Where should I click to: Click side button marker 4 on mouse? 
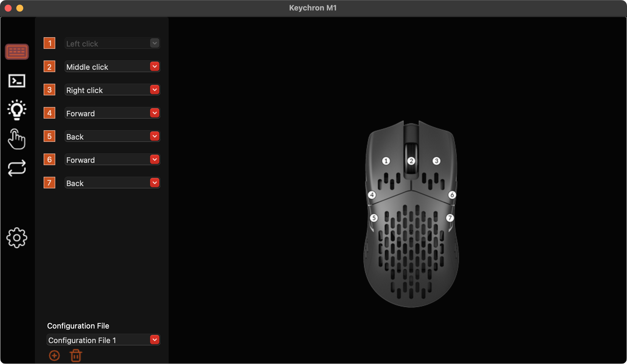point(372,195)
